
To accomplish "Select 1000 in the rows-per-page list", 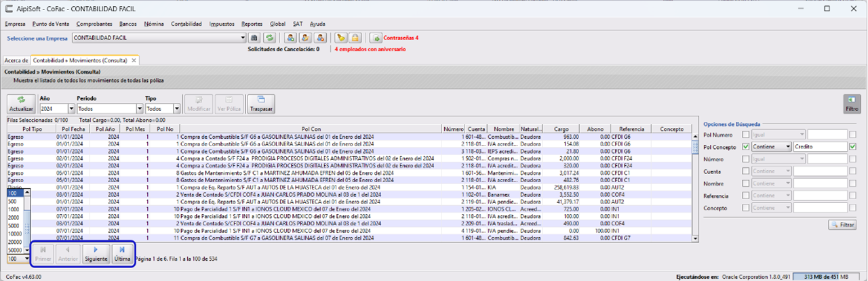I will point(14,209).
